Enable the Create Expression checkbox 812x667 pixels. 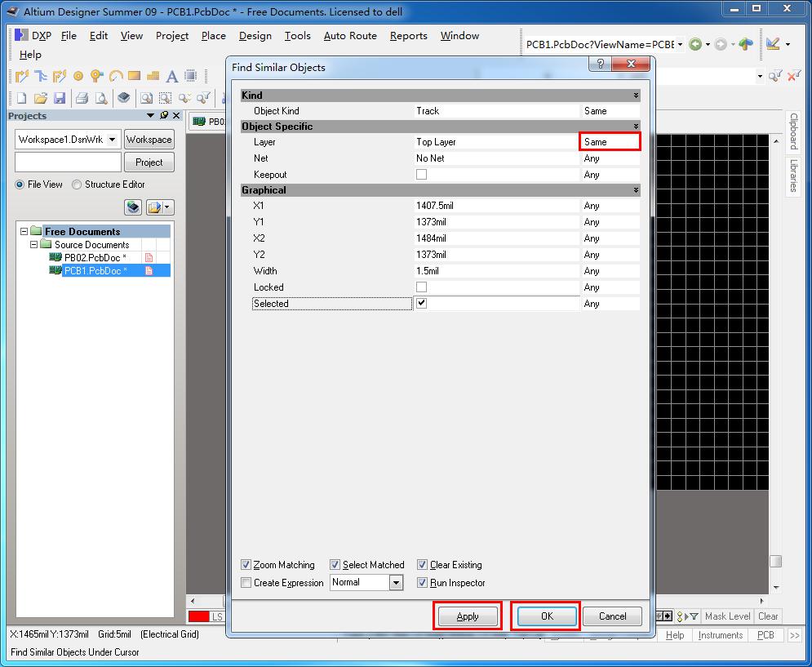tap(246, 582)
